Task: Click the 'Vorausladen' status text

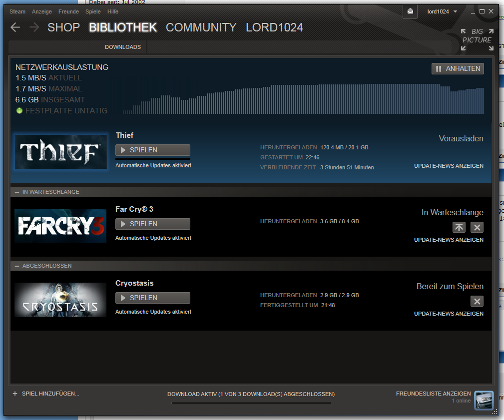Action: click(461, 138)
